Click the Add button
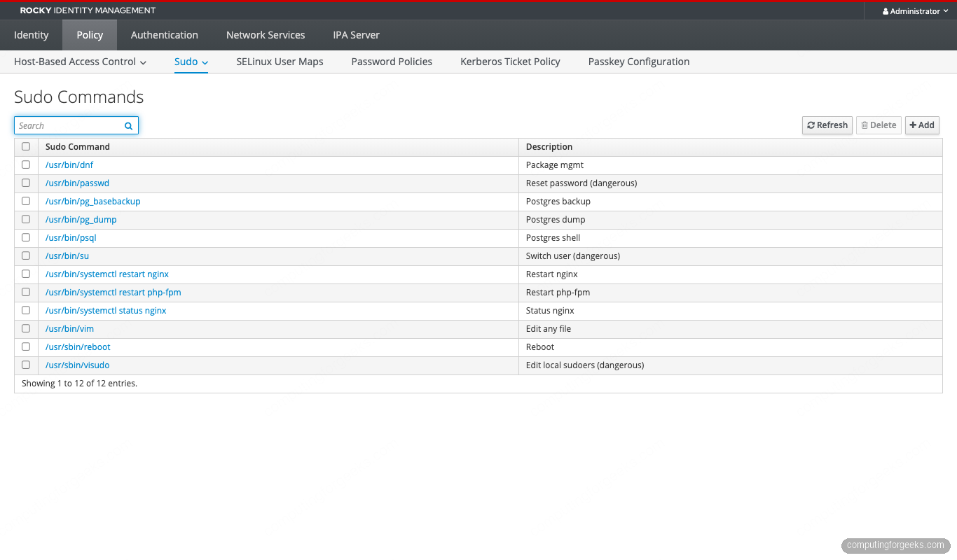This screenshot has width=957, height=560. click(x=922, y=125)
